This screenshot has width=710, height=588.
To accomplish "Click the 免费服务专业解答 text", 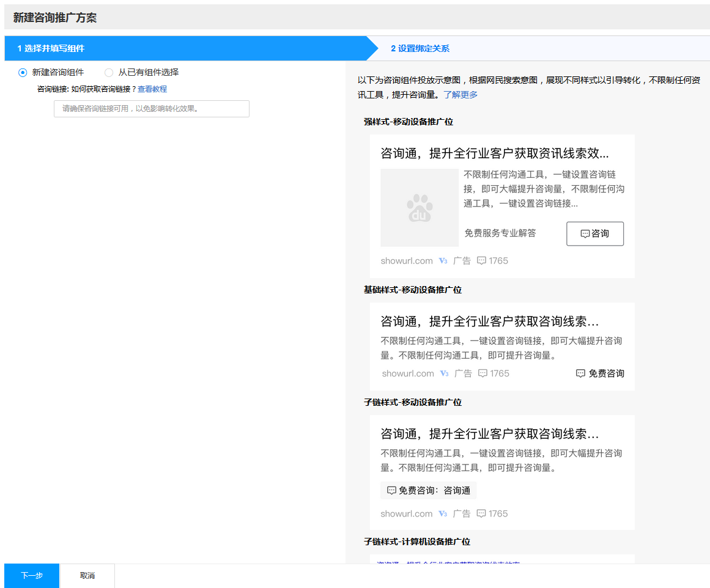I will 500,233.
